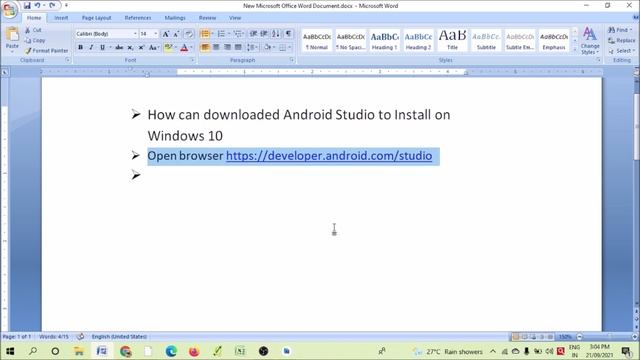Apply superscript formatting
Viewport: 640px width, 360px height.
tap(141, 47)
